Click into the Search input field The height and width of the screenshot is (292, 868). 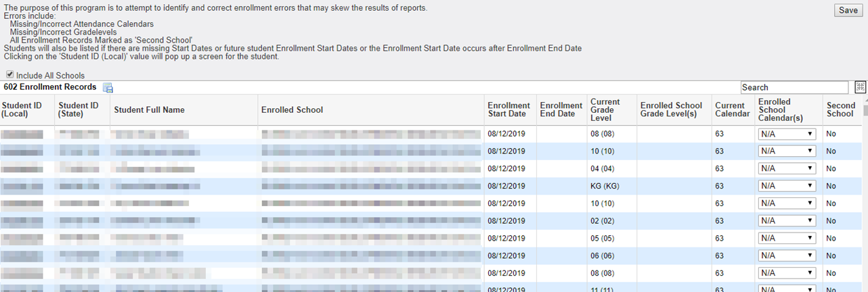[794, 87]
